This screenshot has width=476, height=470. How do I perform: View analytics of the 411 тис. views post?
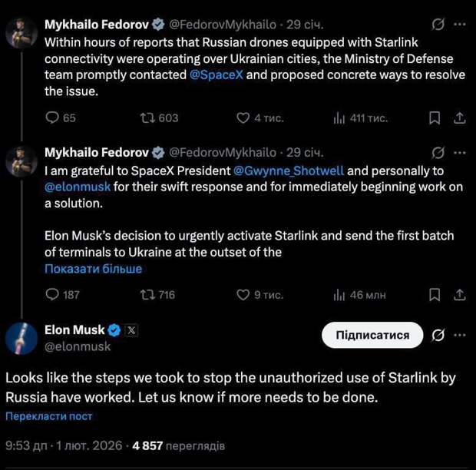pyautogui.click(x=339, y=118)
